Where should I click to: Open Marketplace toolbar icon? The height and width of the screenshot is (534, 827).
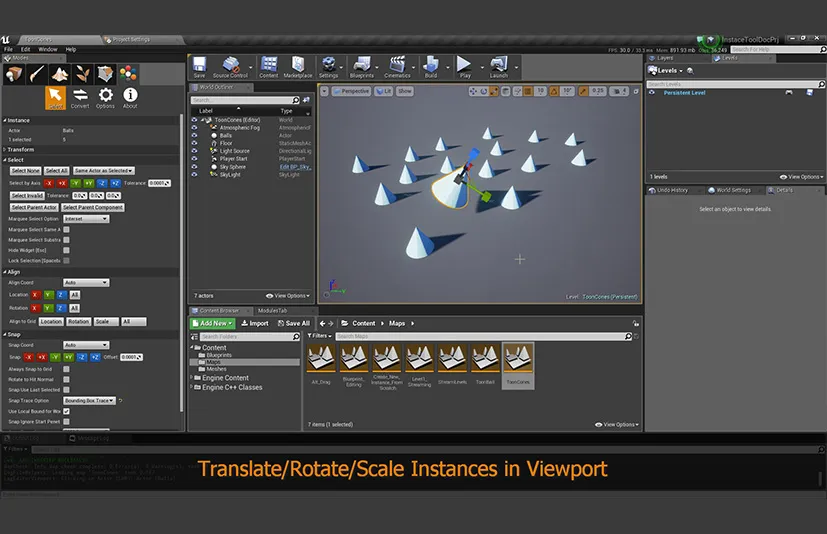click(x=298, y=68)
